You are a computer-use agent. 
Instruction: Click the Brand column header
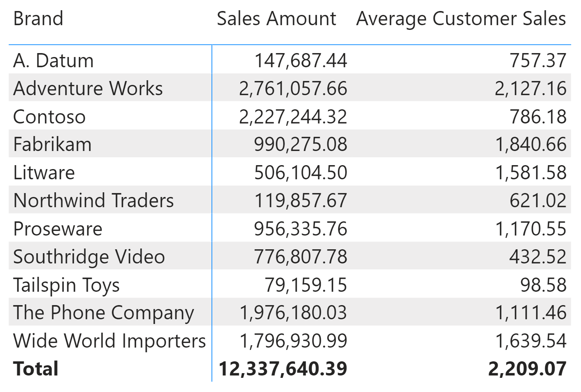point(38,18)
